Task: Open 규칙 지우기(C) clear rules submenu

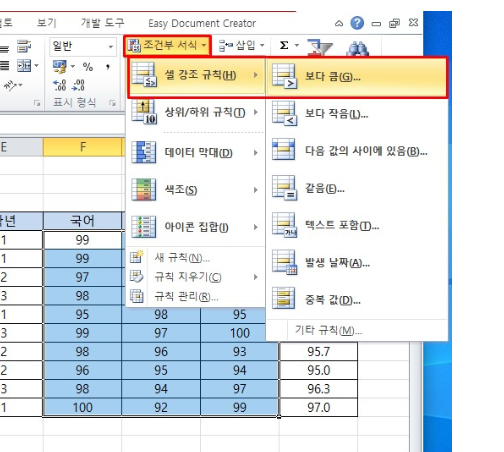Action: tap(196, 277)
